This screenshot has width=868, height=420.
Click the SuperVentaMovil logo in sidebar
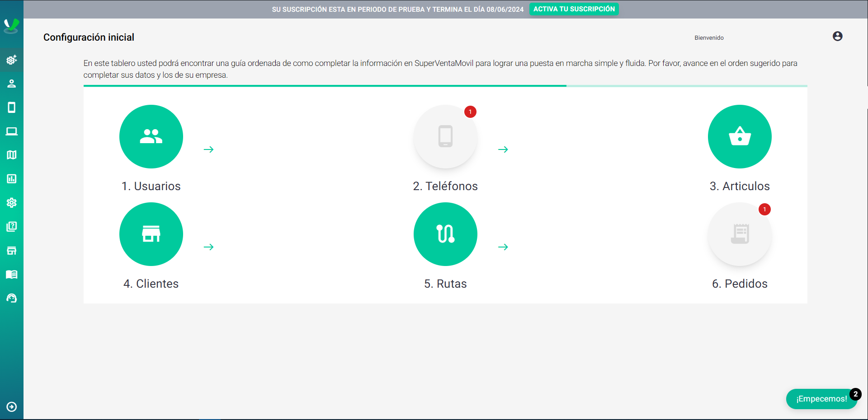click(x=11, y=26)
